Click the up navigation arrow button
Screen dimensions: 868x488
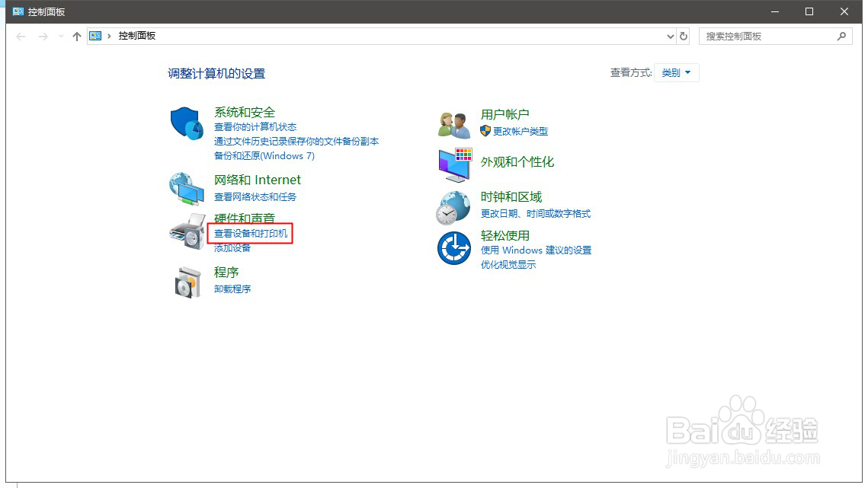click(76, 35)
